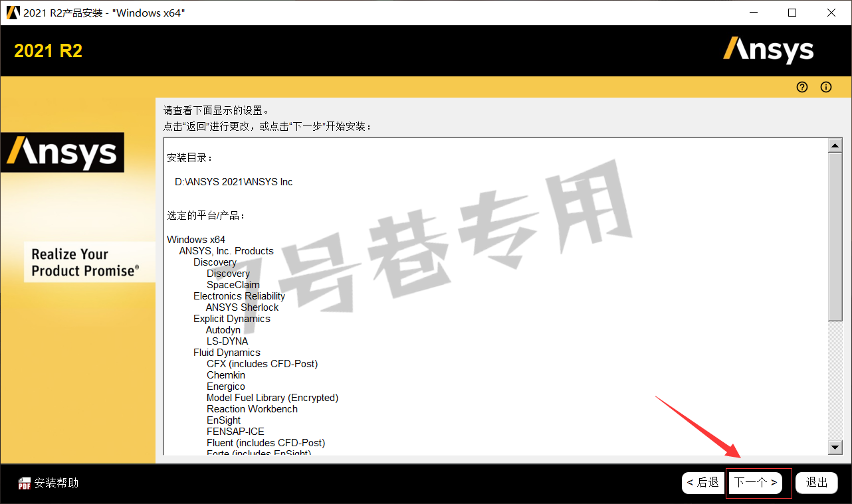
Task: Select the Fluid Dynamics entry
Action: (x=227, y=353)
